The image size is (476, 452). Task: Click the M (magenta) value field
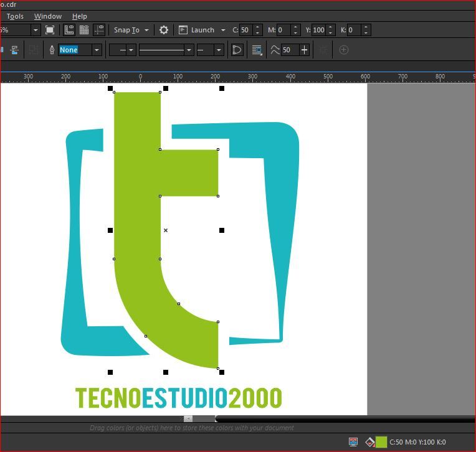coord(283,30)
